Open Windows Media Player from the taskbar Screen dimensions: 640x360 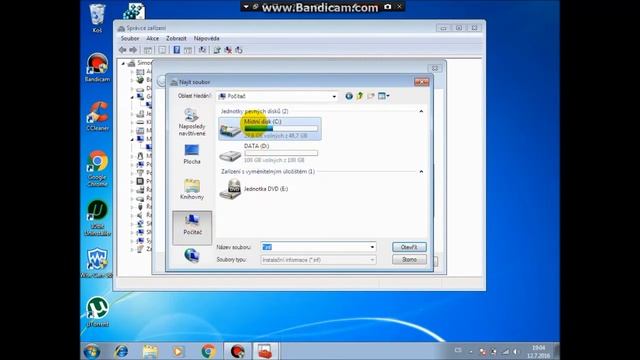(x=178, y=351)
